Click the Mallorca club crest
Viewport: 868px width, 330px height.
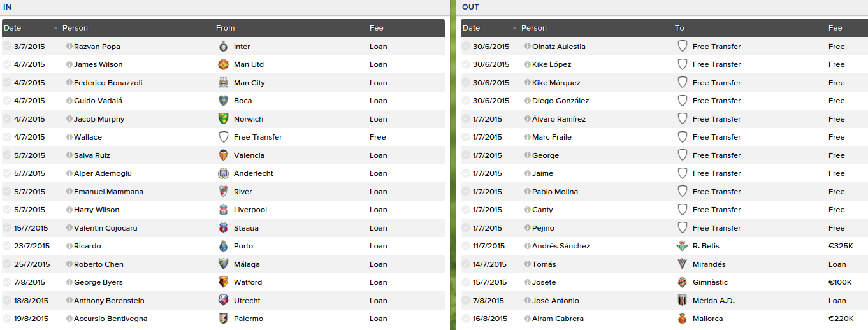tap(682, 319)
